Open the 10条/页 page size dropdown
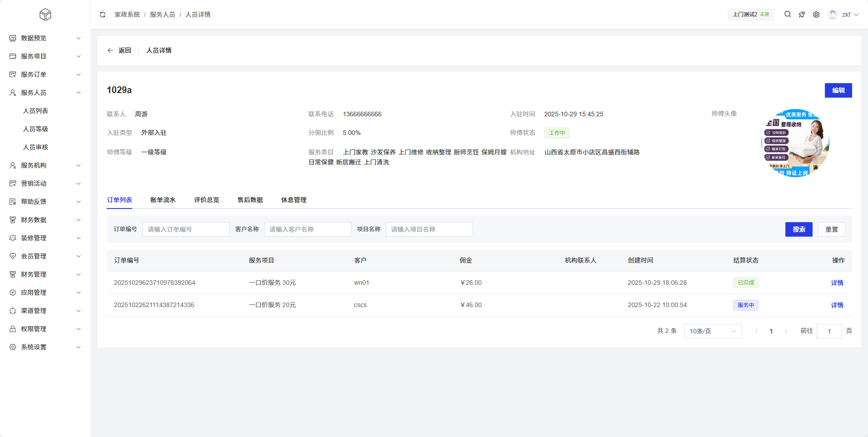 tap(713, 331)
